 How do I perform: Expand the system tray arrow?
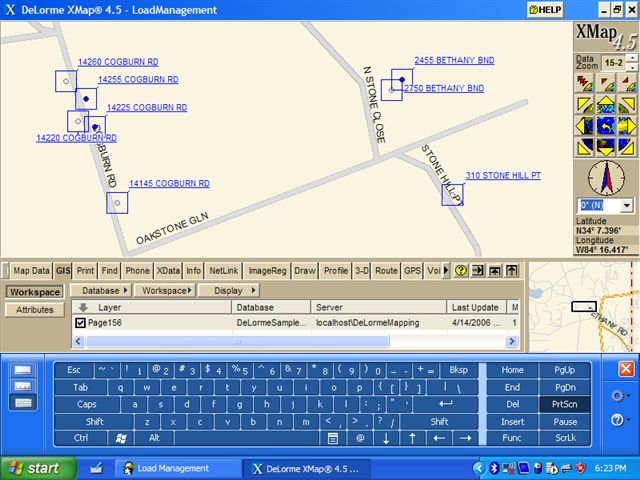click(x=480, y=468)
